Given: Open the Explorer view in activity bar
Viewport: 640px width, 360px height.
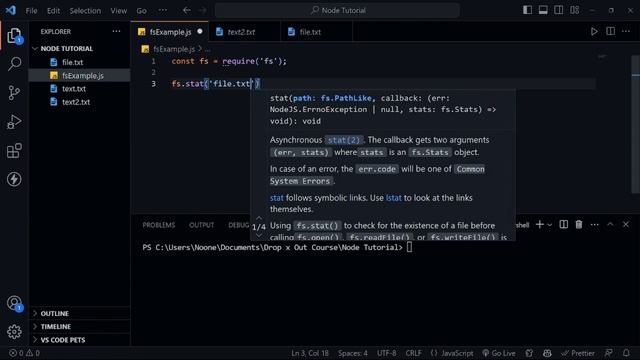Looking at the screenshot, I should [x=14, y=36].
